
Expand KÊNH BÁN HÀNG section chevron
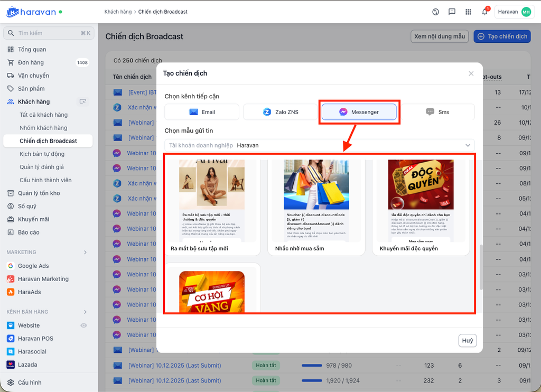click(85, 312)
